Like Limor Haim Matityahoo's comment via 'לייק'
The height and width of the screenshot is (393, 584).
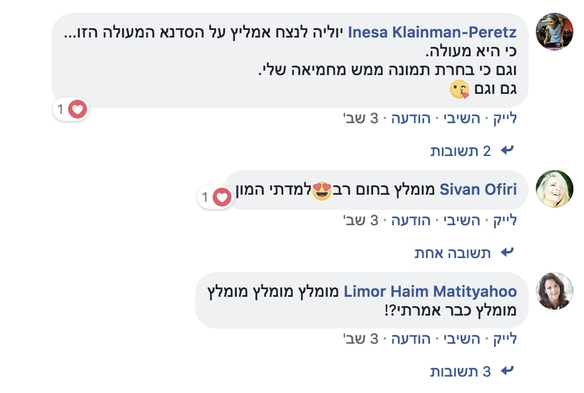505,339
